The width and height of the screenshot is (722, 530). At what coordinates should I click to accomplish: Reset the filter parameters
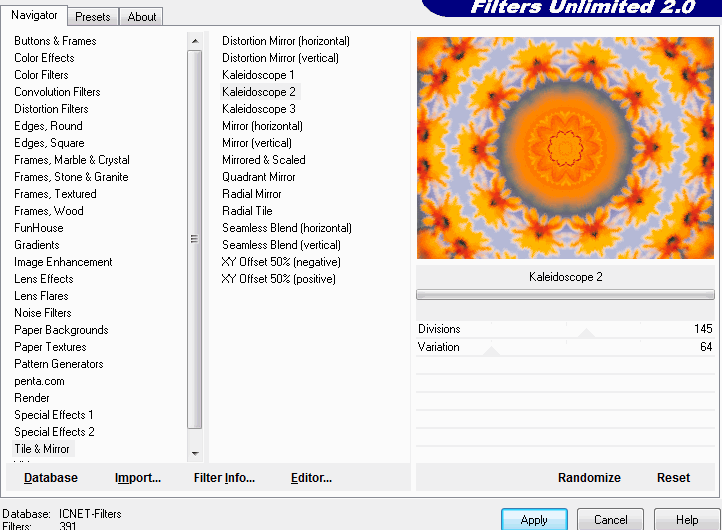click(x=673, y=478)
